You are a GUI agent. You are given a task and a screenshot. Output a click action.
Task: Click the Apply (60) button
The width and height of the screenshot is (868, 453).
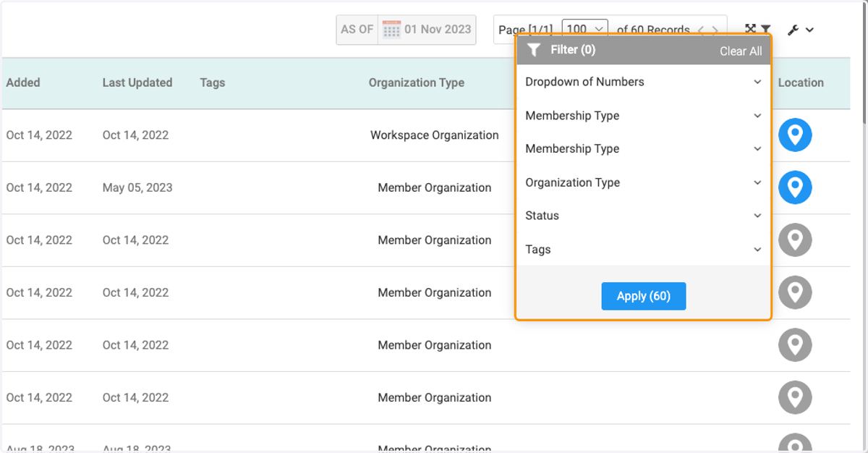coord(644,296)
